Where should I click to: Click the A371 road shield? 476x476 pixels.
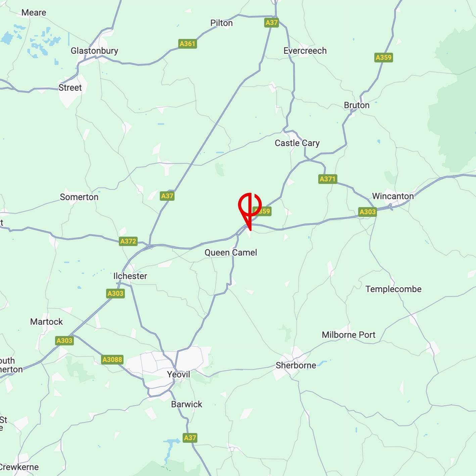328,179
